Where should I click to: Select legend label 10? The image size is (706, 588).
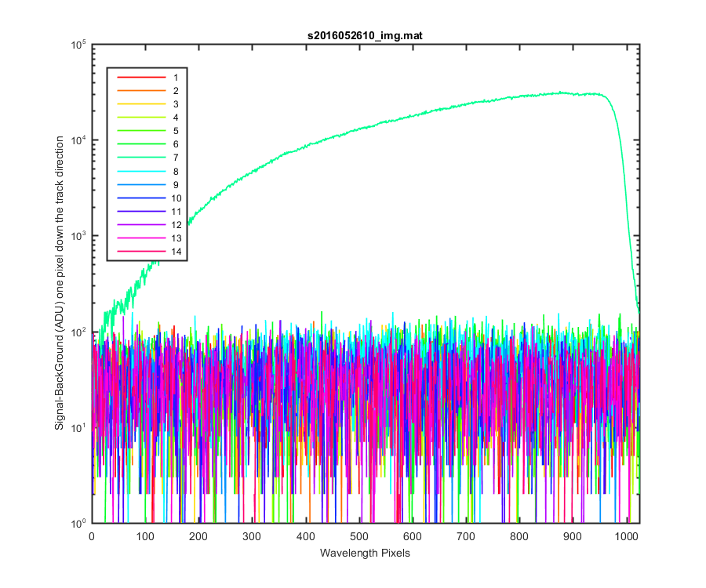point(176,198)
